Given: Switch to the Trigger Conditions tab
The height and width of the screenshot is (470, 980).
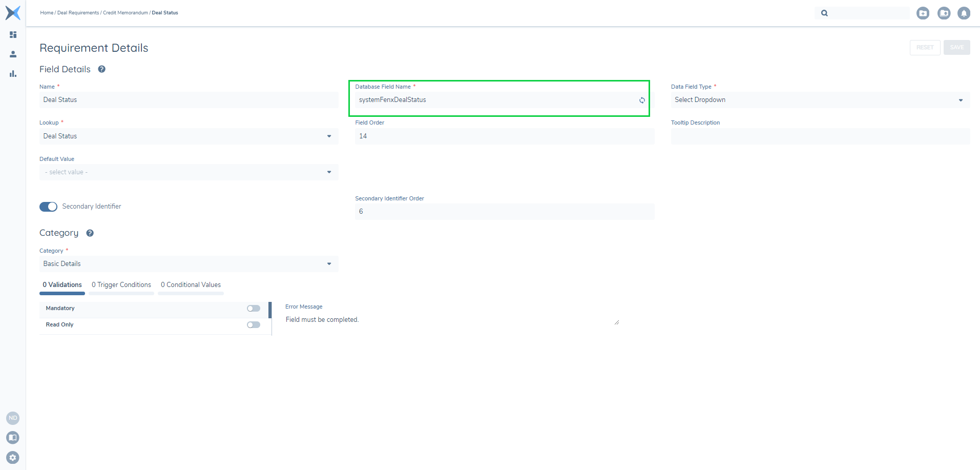Looking at the screenshot, I should (x=121, y=285).
